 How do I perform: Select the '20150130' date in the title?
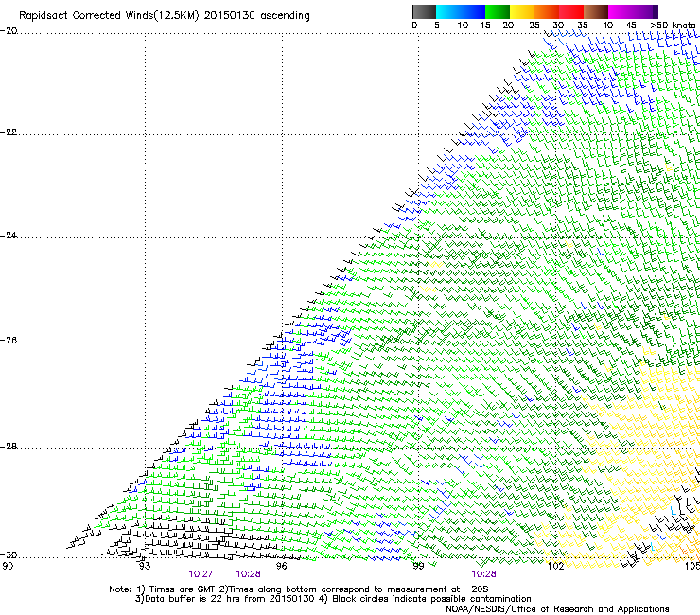pos(230,16)
